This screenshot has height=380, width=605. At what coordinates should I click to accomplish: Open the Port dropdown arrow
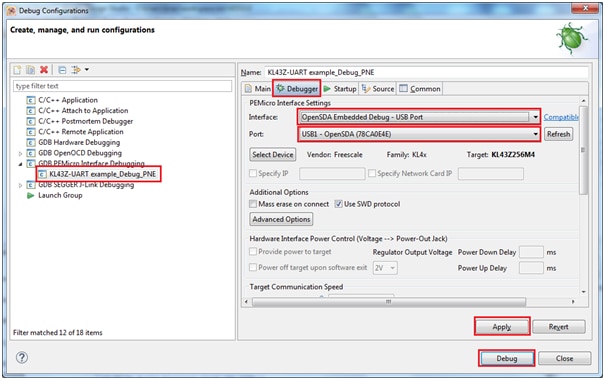click(536, 134)
